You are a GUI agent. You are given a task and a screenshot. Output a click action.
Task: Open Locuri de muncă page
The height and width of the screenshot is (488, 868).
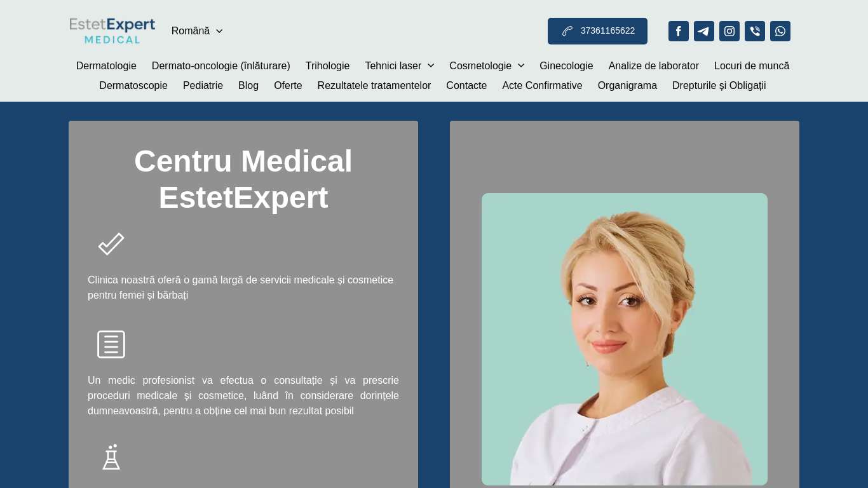click(x=752, y=66)
